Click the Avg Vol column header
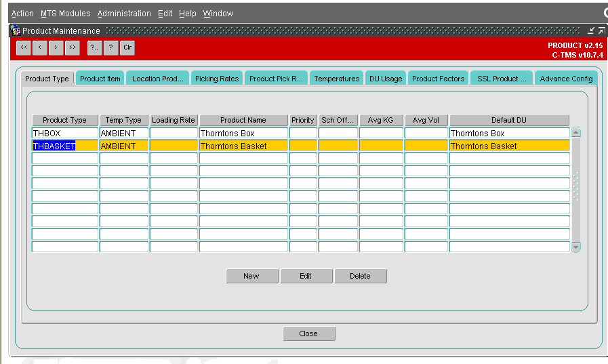This screenshot has height=364, width=608. point(426,120)
